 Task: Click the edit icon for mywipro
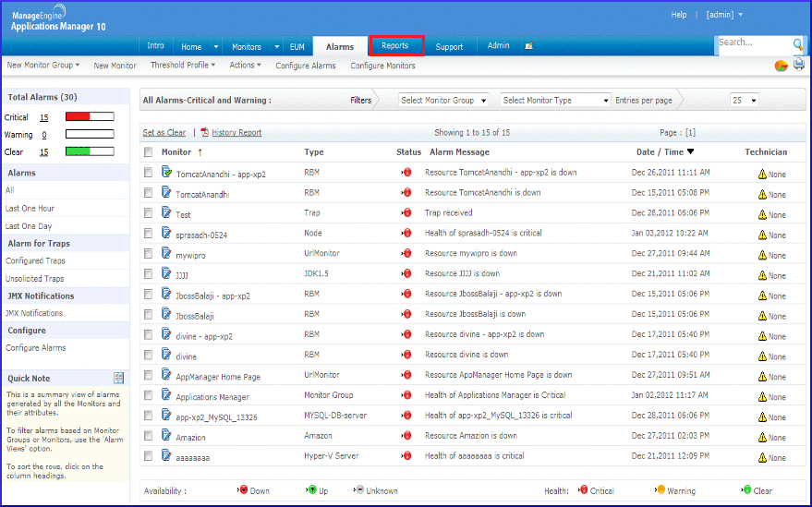(166, 252)
